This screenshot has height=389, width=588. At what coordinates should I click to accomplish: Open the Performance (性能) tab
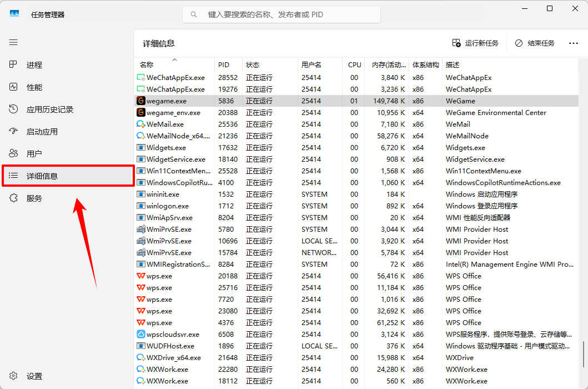[x=68, y=87]
